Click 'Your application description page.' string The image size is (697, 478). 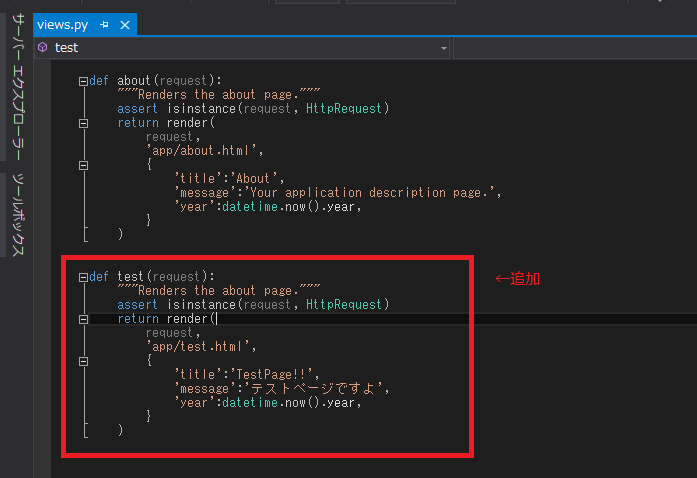coord(370,193)
